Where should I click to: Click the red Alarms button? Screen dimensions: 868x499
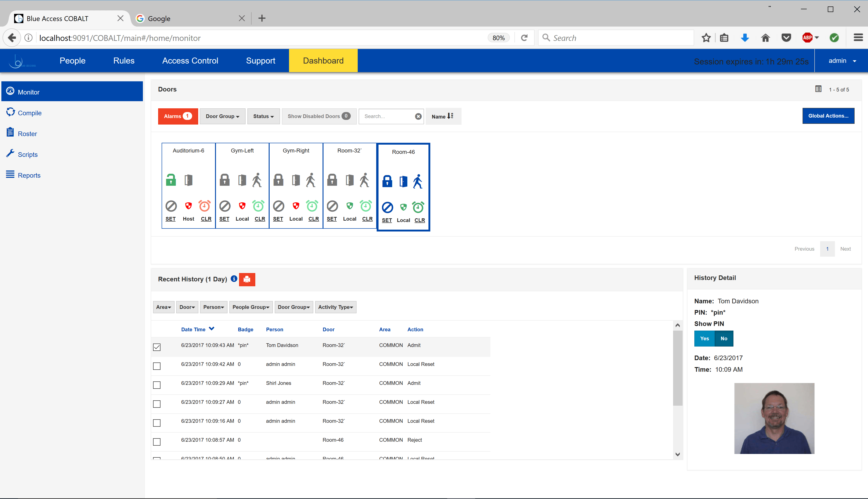178,116
